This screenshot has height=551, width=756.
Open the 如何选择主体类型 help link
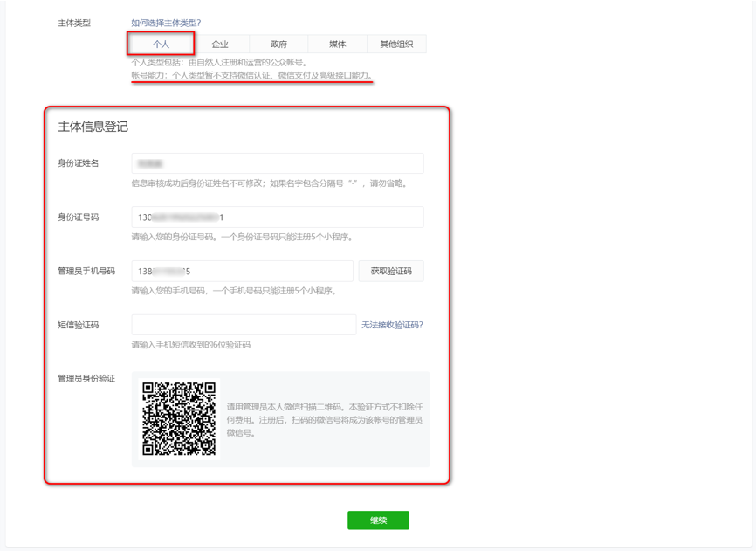(166, 23)
